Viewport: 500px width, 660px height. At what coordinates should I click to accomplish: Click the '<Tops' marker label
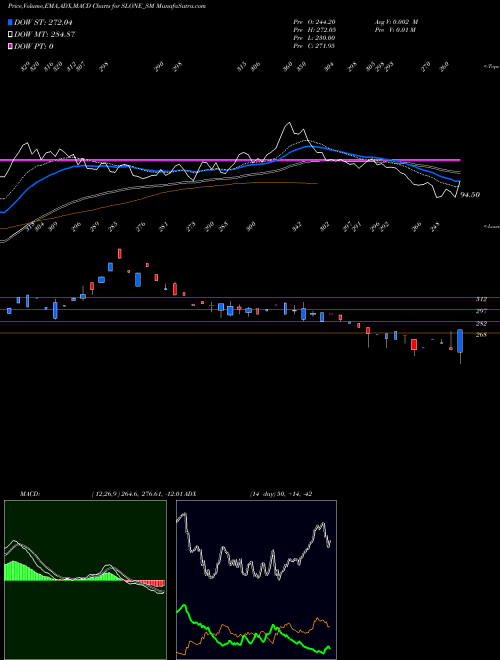492,67
